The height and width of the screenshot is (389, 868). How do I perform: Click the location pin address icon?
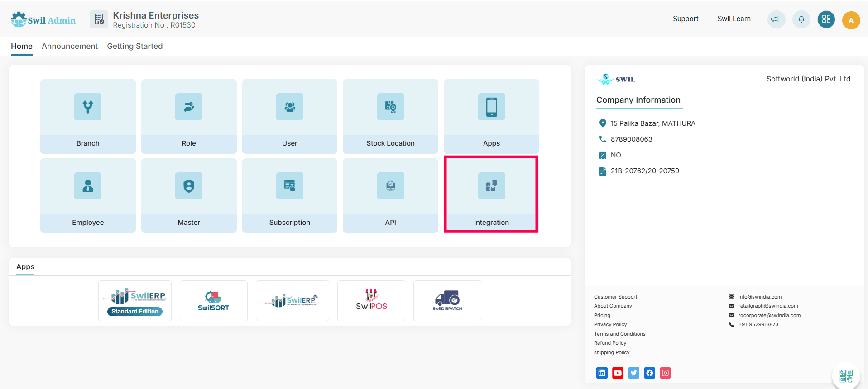tap(603, 123)
